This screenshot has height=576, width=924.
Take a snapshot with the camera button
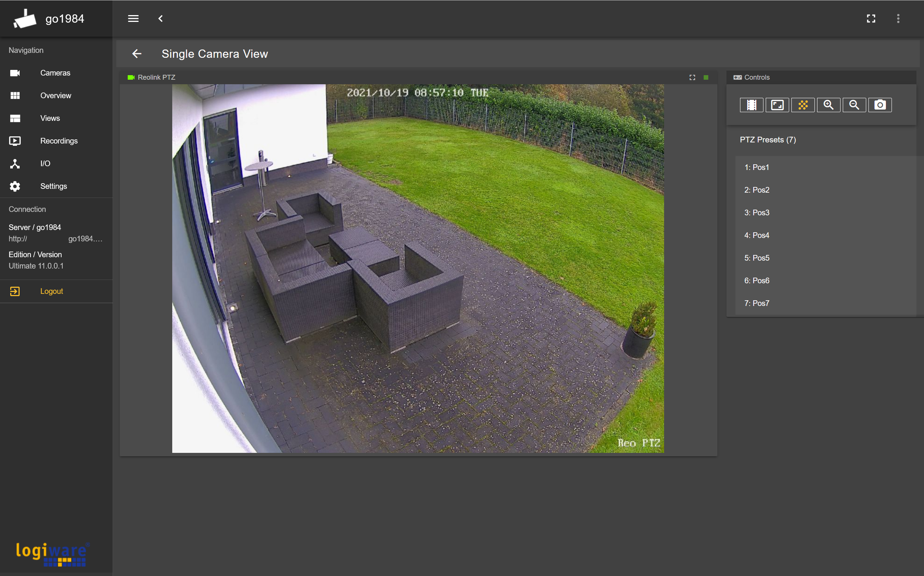(880, 105)
